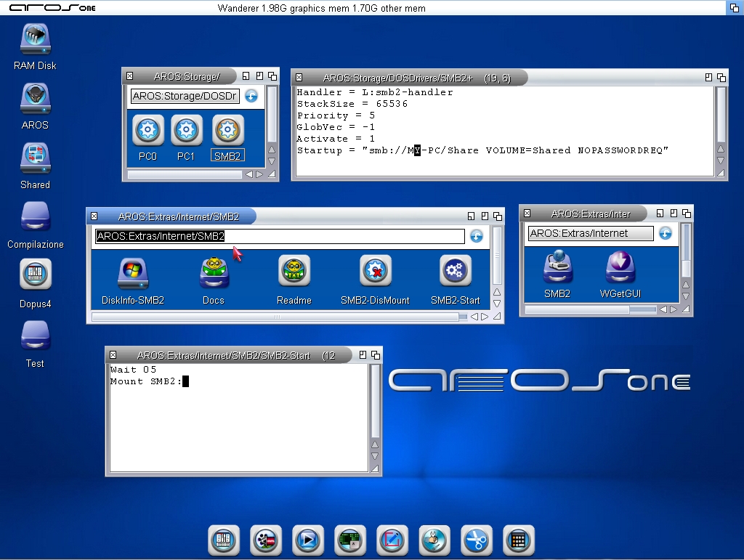Click scroll down arrow in Extras/Internet/SMB2 window
The height and width of the screenshot is (560, 744).
(x=497, y=304)
